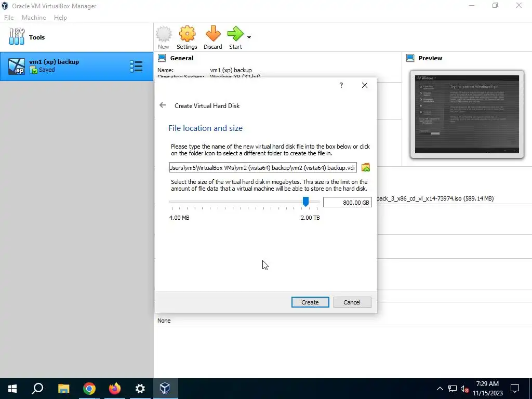Open the vm1 machine tools list menu icon
The image size is (532, 399).
pyautogui.click(x=136, y=66)
